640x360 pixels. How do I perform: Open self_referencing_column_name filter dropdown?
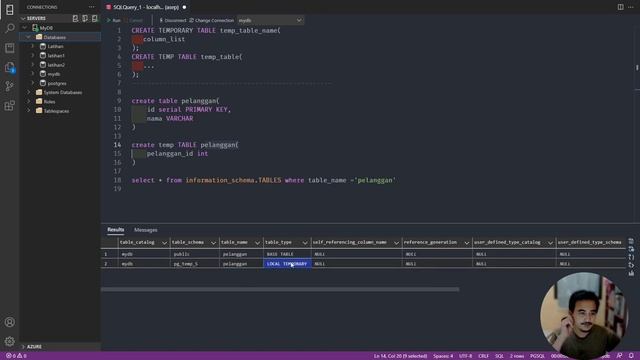coord(396,243)
